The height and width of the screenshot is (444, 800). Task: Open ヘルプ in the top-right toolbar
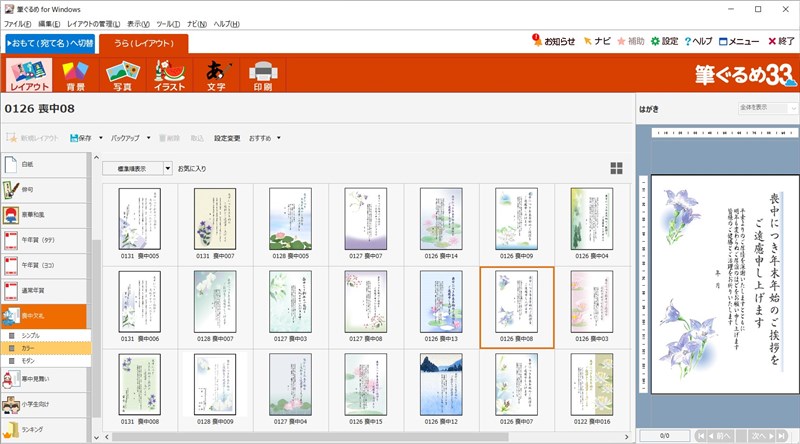pos(698,41)
